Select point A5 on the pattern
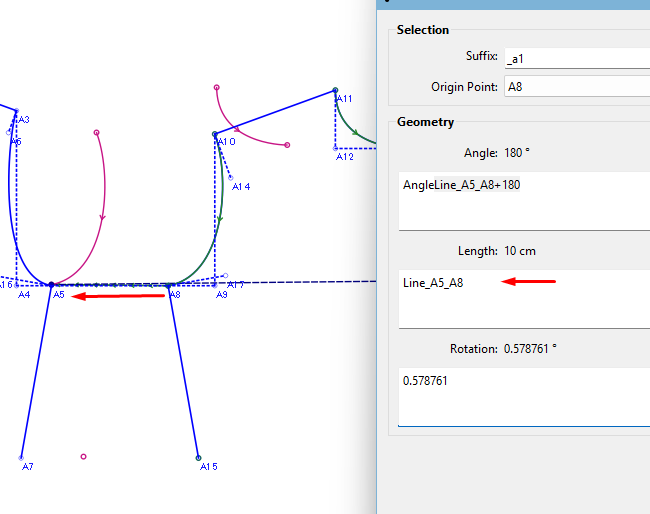This screenshot has height=514, width=650. point(52,285)
